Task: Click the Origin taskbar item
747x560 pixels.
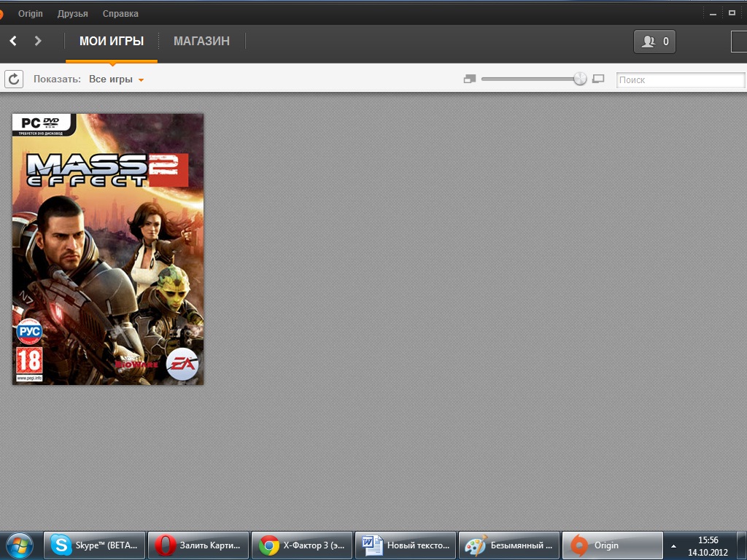Action: coord(613,545)
